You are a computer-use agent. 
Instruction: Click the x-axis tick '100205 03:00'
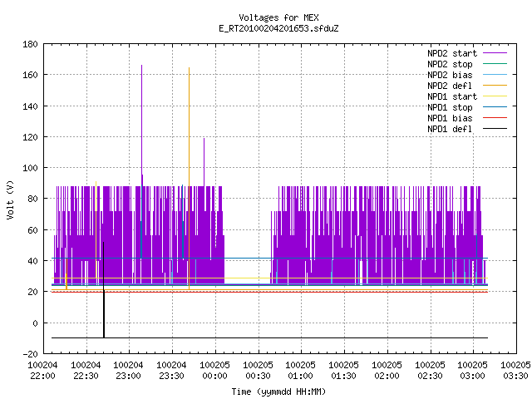pos(473,371)
